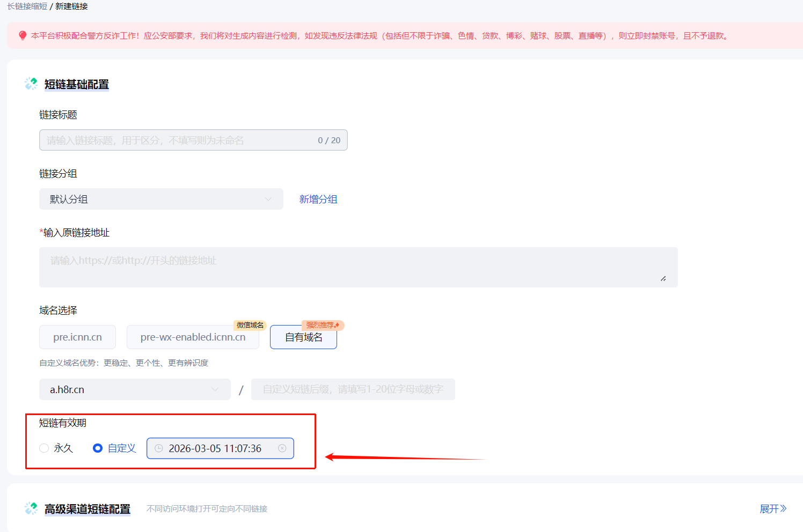Click the 强烈推荐 badge tag
Image resolution: width=803 pixels, height=532 pixels.
click(x=323, y=325)
